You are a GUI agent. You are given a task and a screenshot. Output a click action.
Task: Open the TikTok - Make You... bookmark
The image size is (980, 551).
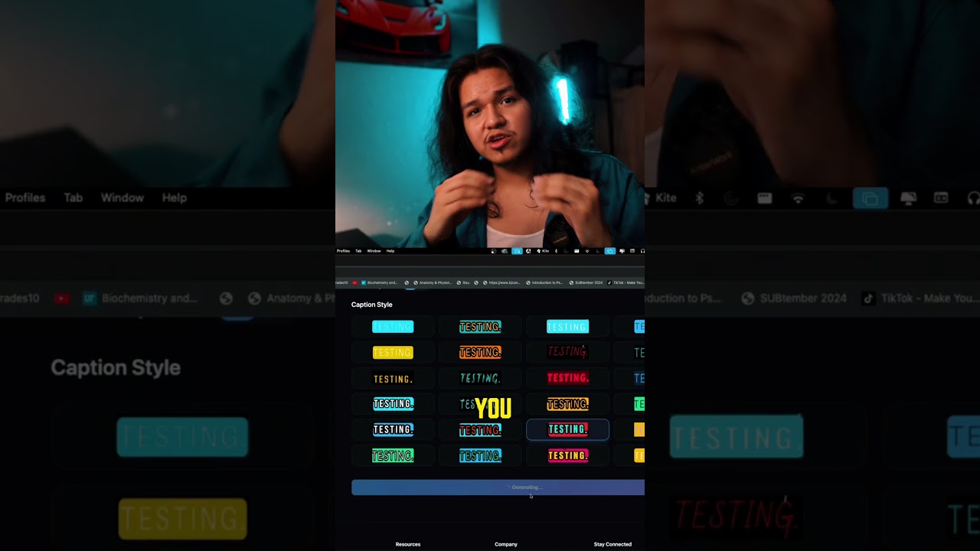point(626,282)
